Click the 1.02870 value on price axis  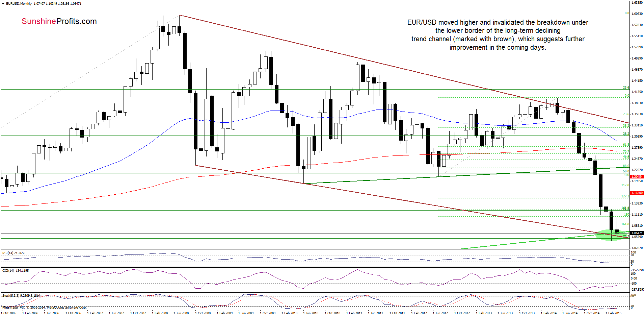pyautogui.click(x=637, y=248)
